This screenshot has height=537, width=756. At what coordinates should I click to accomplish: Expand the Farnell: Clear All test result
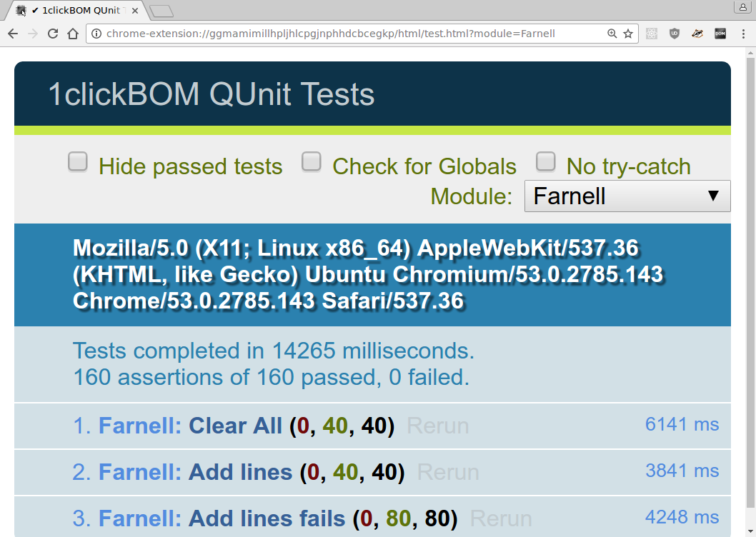click(235, 426)
